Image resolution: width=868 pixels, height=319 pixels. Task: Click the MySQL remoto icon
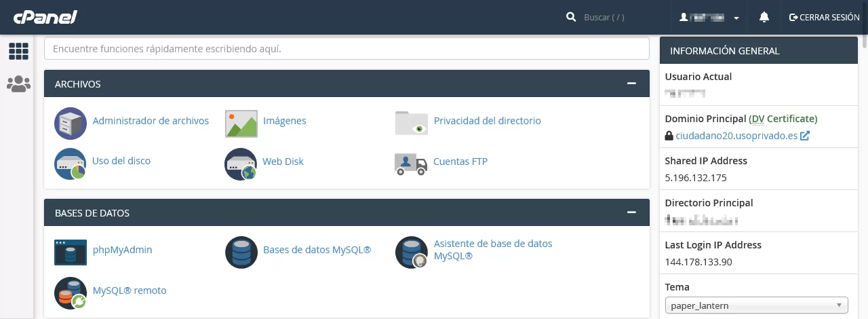pos(71,293)
